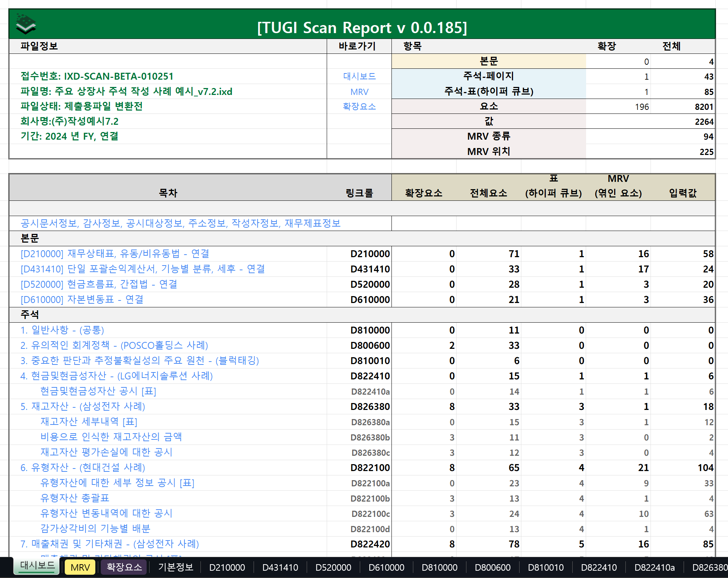Open the D822410a sheet tab

(654, 567)
